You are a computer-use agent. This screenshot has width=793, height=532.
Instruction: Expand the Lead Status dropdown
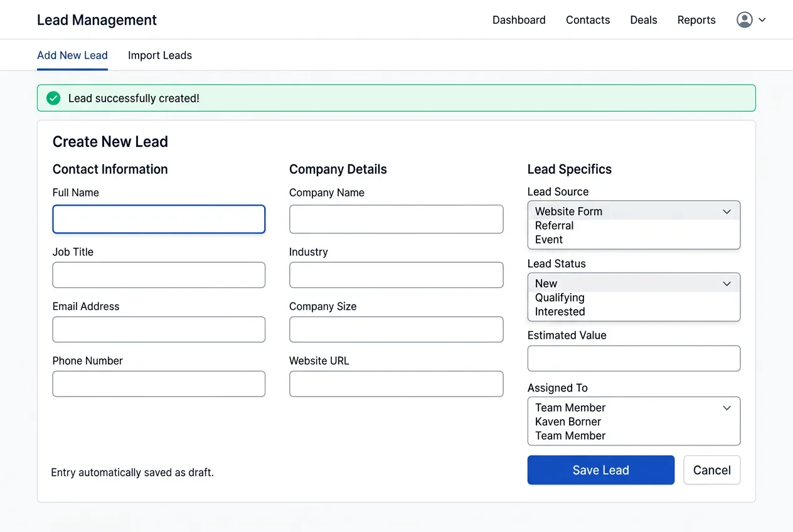634,283
